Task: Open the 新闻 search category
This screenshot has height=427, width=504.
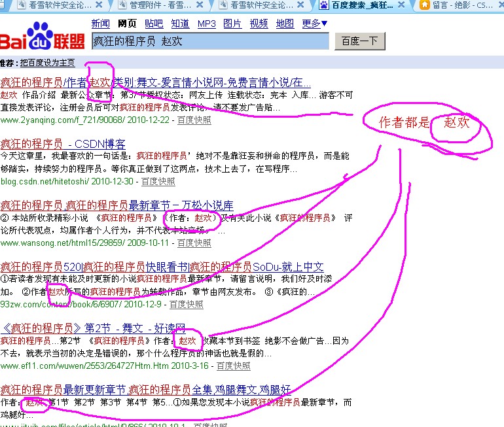Action: click(101, 24)
